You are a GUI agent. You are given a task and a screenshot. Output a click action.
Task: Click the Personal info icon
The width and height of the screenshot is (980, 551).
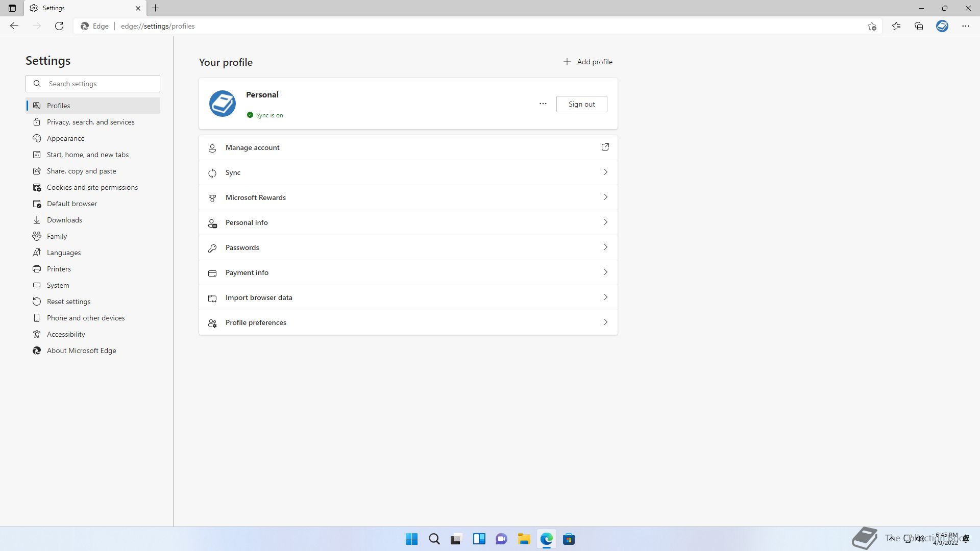click(212, 223)
